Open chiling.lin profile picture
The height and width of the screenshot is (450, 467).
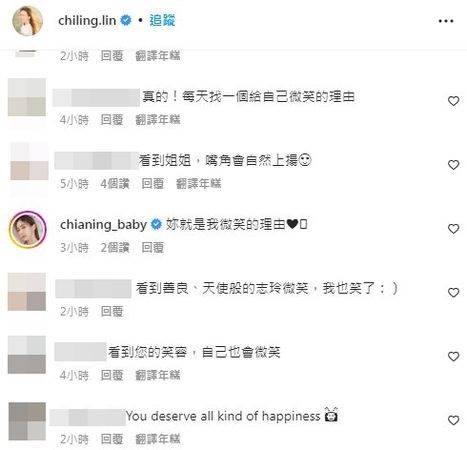(x=27, y=21)
